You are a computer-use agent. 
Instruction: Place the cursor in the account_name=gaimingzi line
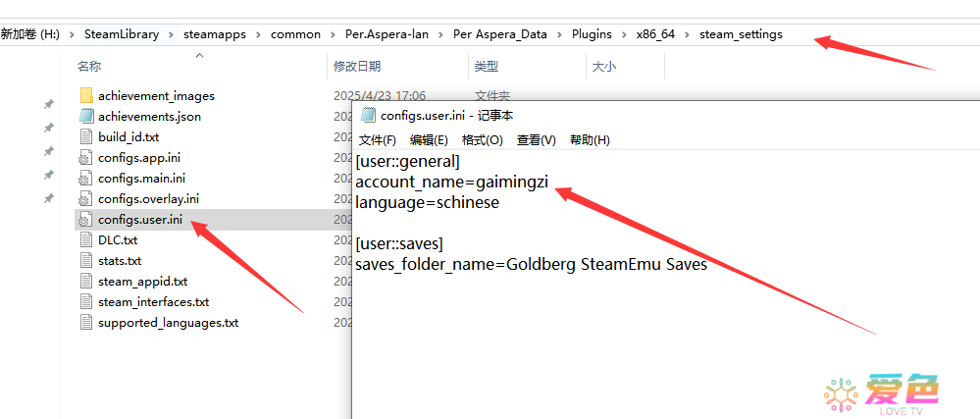point(452,183)
